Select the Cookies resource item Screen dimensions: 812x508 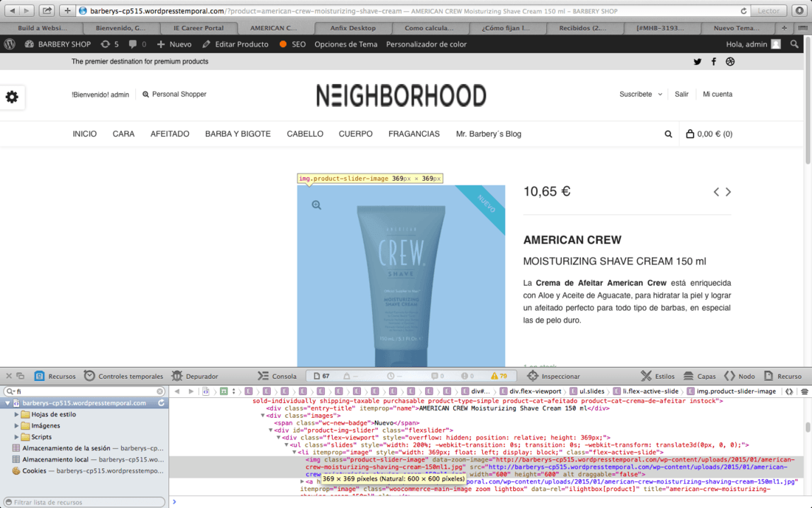[88, 471]
